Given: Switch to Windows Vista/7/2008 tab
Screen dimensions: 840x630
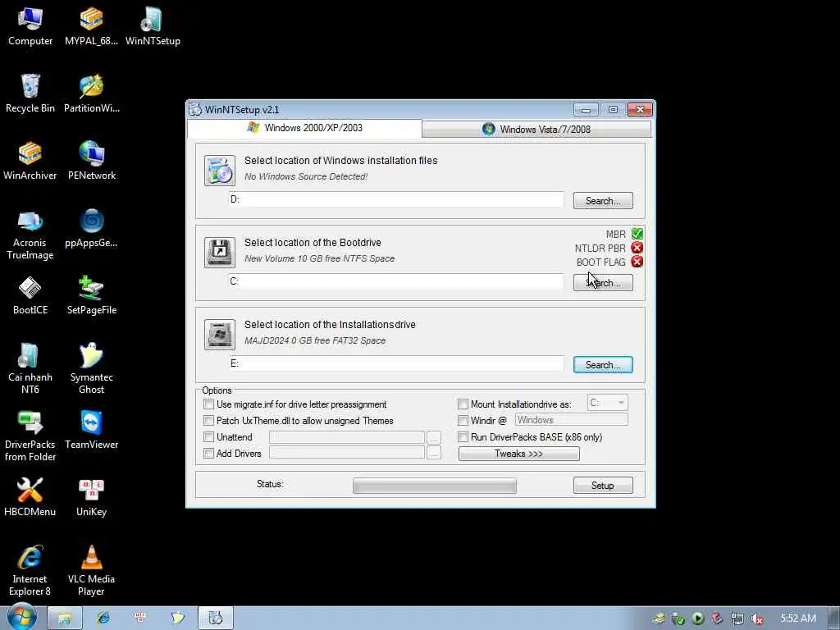Looking at the screenshot, I should [x=536, y=129].
